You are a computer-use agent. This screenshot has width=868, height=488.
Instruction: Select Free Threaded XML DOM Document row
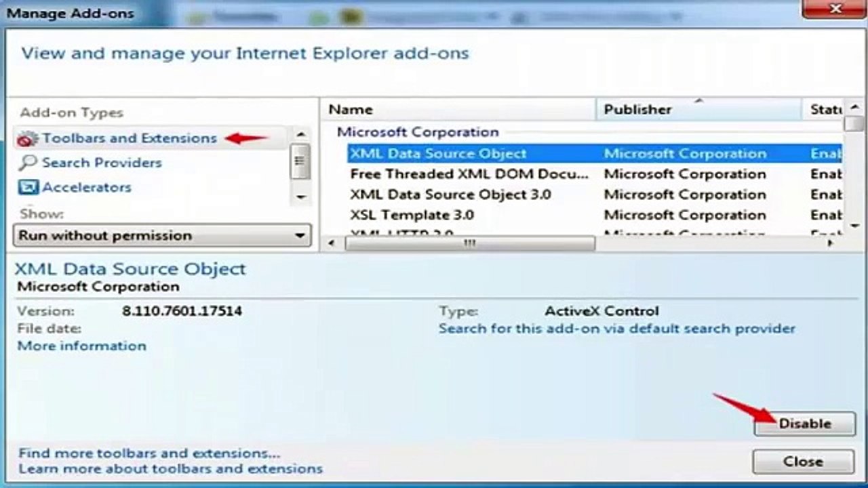pos(595,174)
